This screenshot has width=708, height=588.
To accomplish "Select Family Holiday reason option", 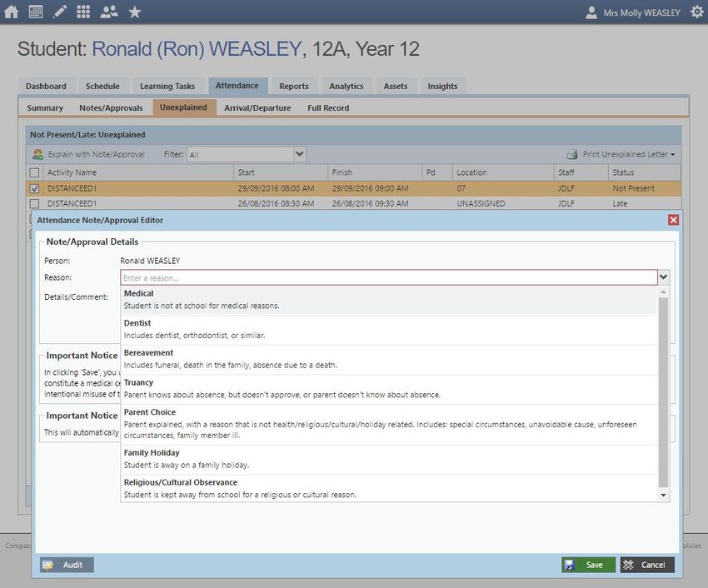I will point(389,459).
